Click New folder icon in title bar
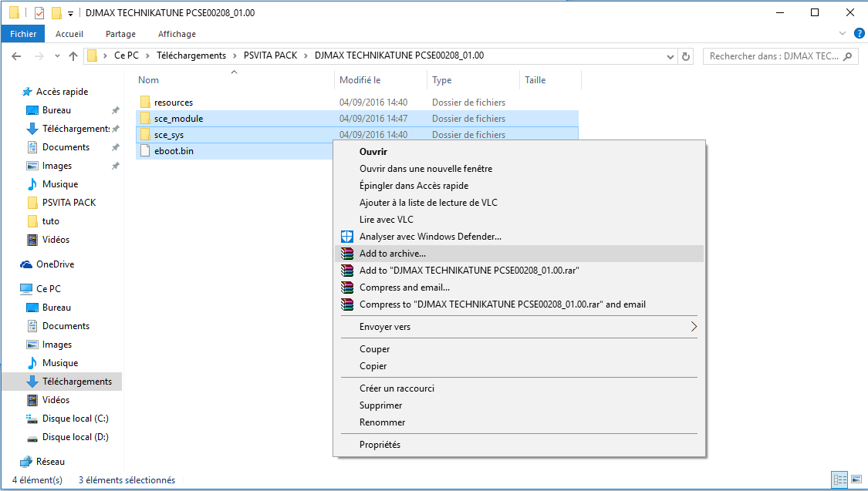 click(x=56, y=12)
